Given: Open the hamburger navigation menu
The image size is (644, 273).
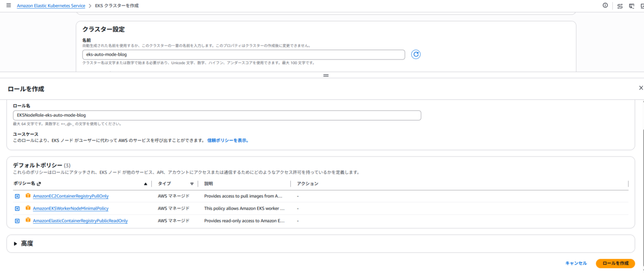Looking at the screenshot, I should point(8,5).
